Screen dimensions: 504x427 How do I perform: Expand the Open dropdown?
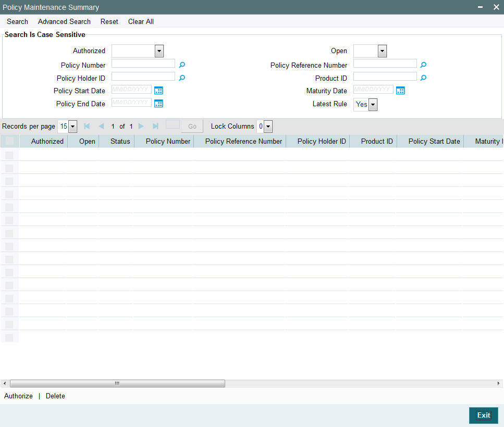[382, 51]
